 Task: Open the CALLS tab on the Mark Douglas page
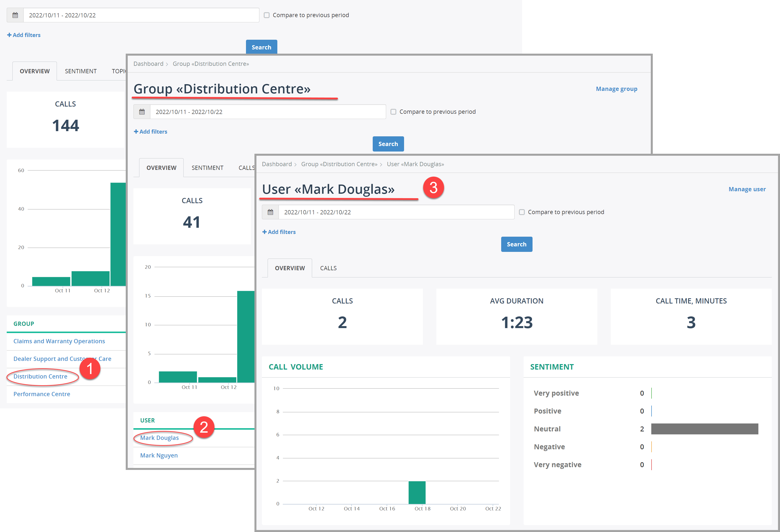pos(328,268)
